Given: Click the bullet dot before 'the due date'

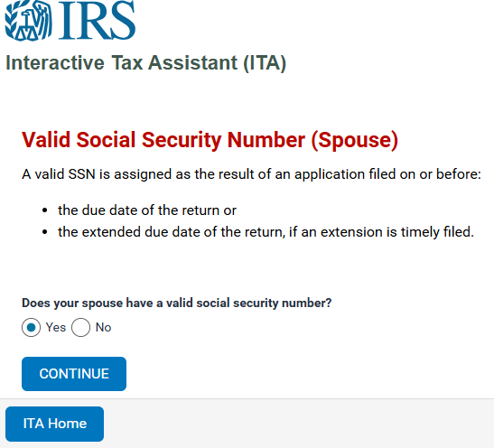Looking at the screenshot, I should pyautogui.click(x=45, y=210).
